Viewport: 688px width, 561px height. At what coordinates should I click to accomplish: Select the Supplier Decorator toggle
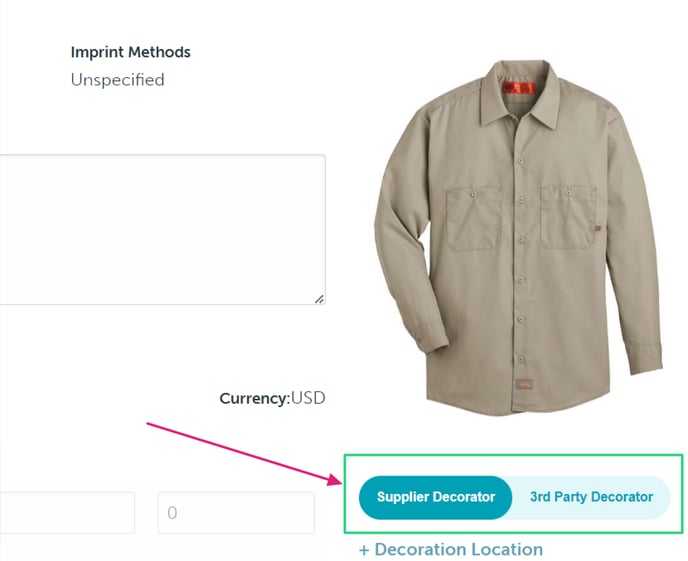click(x=435, y=497)
